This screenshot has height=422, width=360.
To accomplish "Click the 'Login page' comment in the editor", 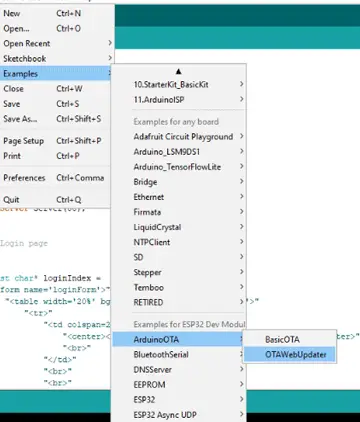I will (24, 243).
